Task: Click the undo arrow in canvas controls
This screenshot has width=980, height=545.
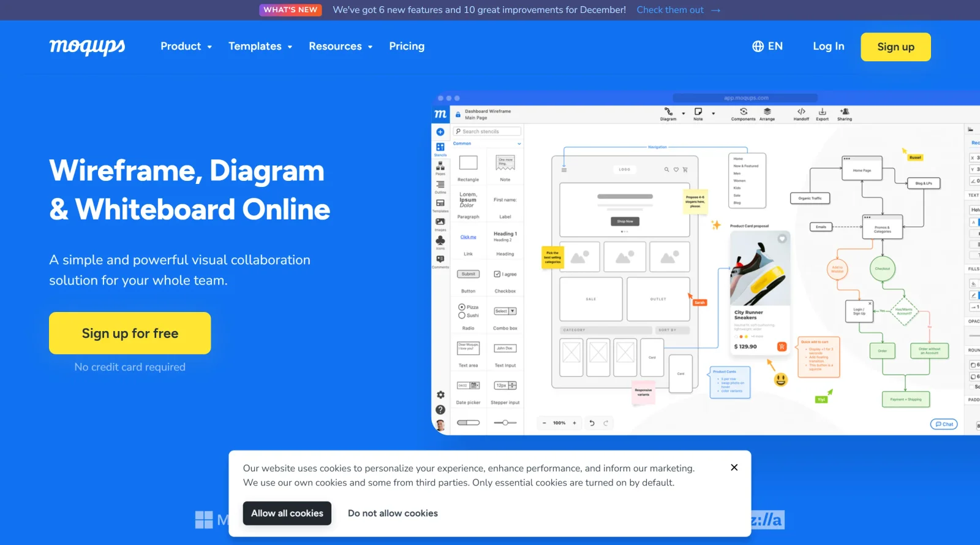Action: click(592, 423)
